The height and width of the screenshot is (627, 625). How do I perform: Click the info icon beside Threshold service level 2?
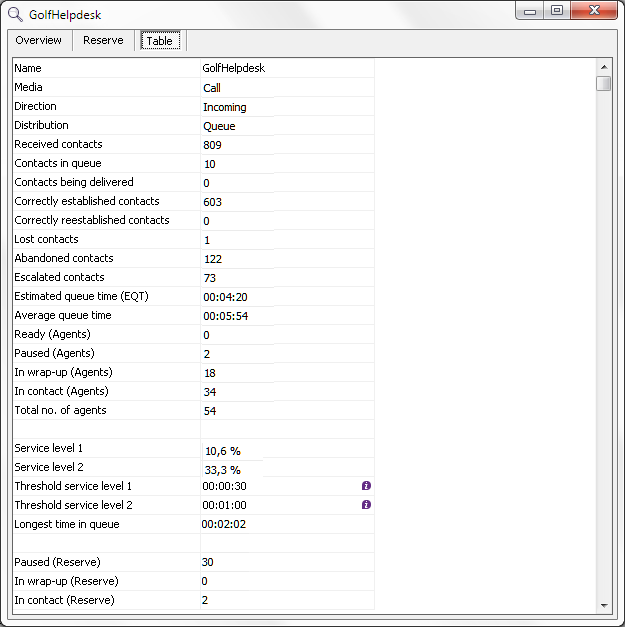point(366,505)
